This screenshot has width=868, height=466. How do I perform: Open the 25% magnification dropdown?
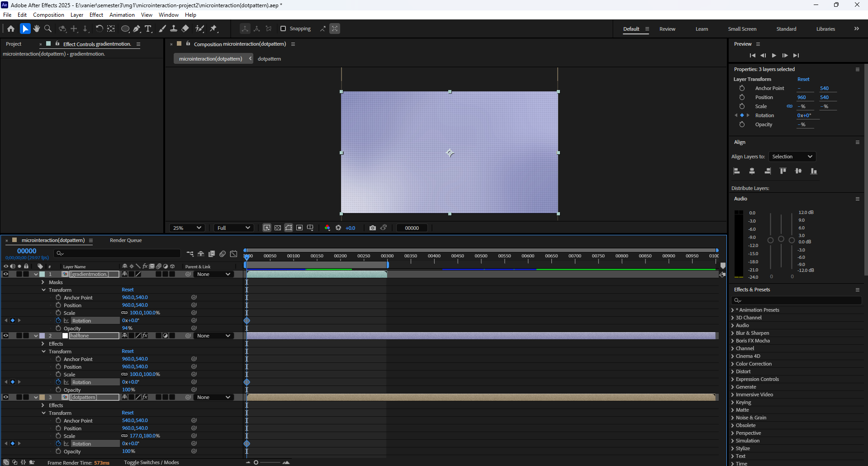[187, 228]
